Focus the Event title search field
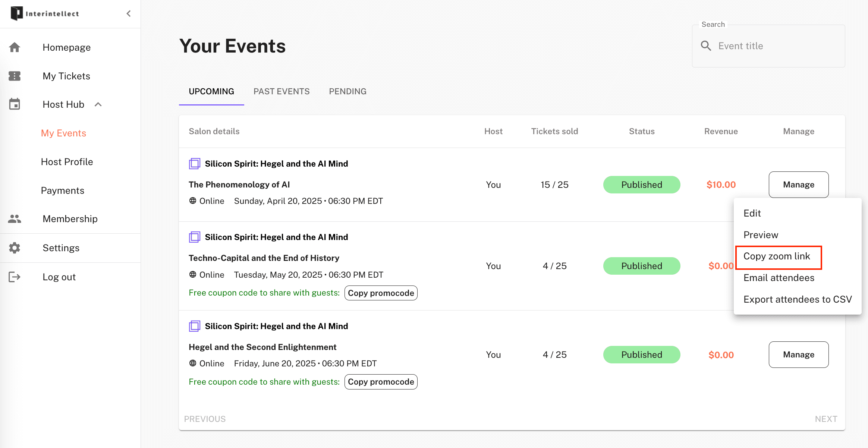The image size is (868, 448). click(x=768, y=46)
